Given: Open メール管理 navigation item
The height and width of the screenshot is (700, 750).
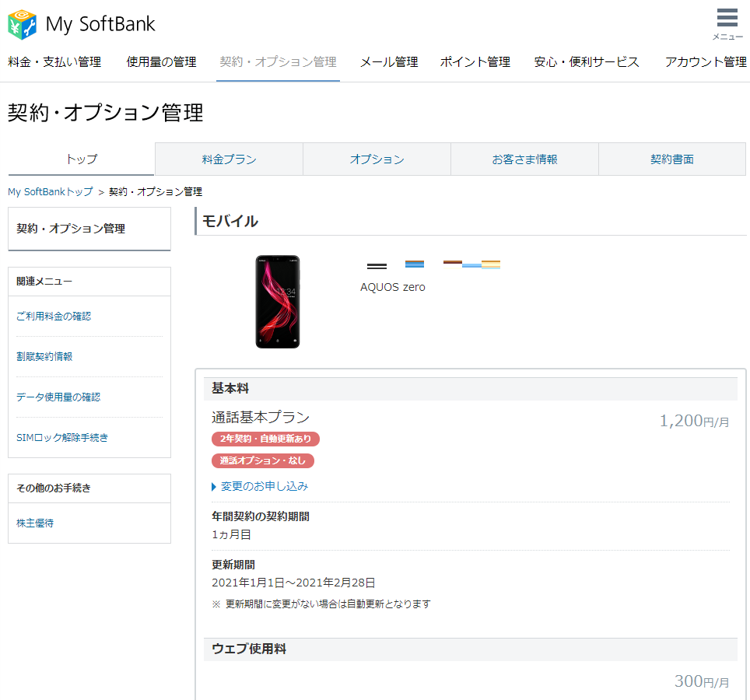Looking at the screenshot, I should 389,62.
